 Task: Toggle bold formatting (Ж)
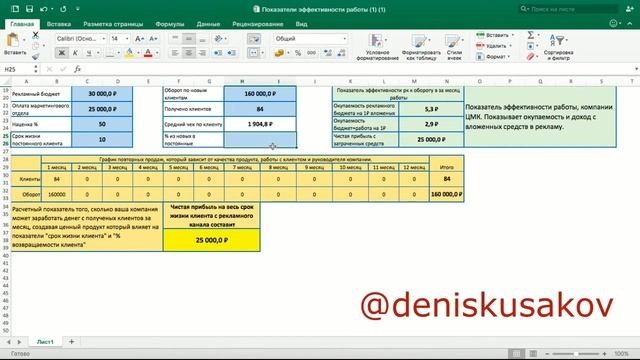(62, 53)
